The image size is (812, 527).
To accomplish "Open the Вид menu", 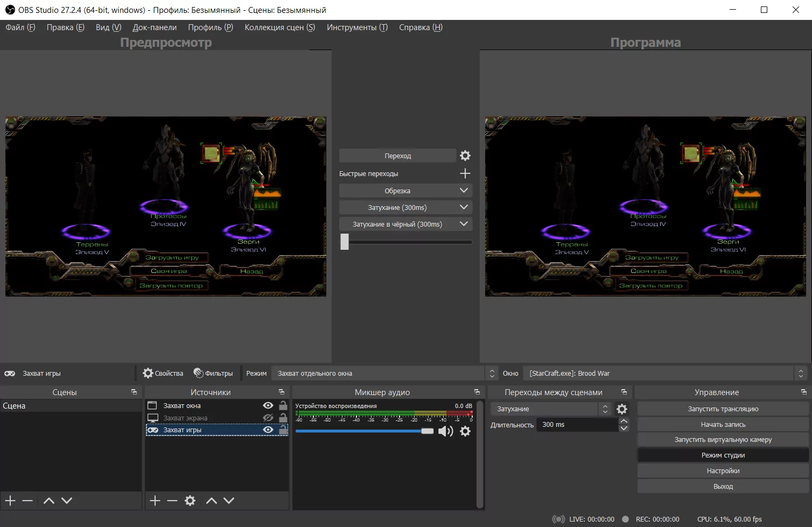I will (x=109, y=27).
